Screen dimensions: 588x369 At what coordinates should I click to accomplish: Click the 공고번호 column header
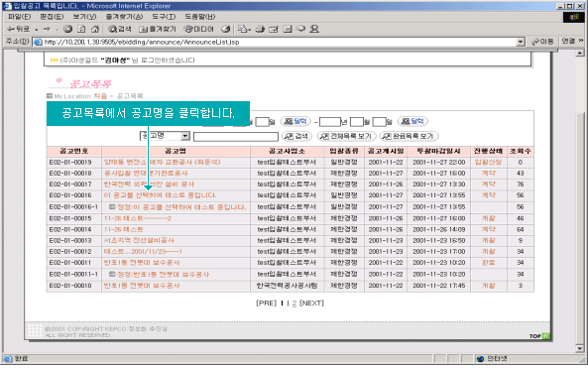pyautogui.click(x=74, y=151)
